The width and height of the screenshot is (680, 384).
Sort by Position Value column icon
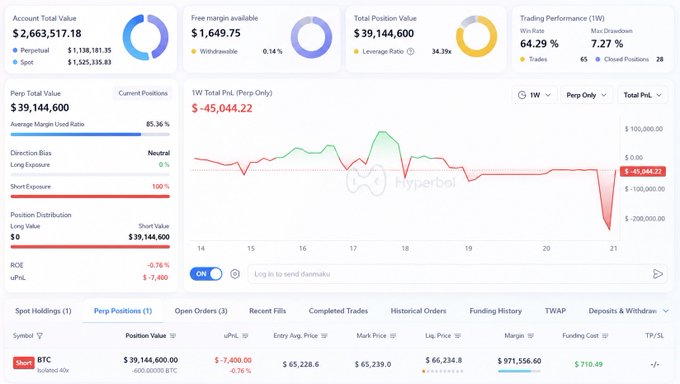(x=173, y=336)
